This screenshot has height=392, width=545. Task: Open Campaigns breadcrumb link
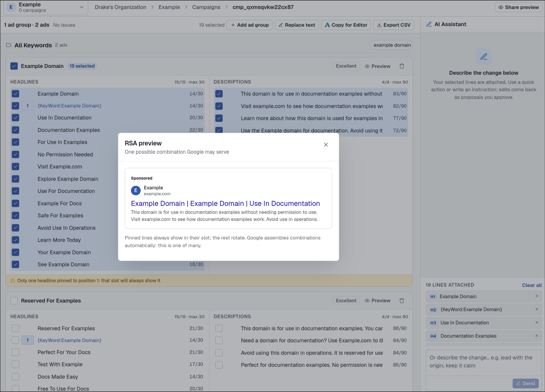(x=206, y=7)
